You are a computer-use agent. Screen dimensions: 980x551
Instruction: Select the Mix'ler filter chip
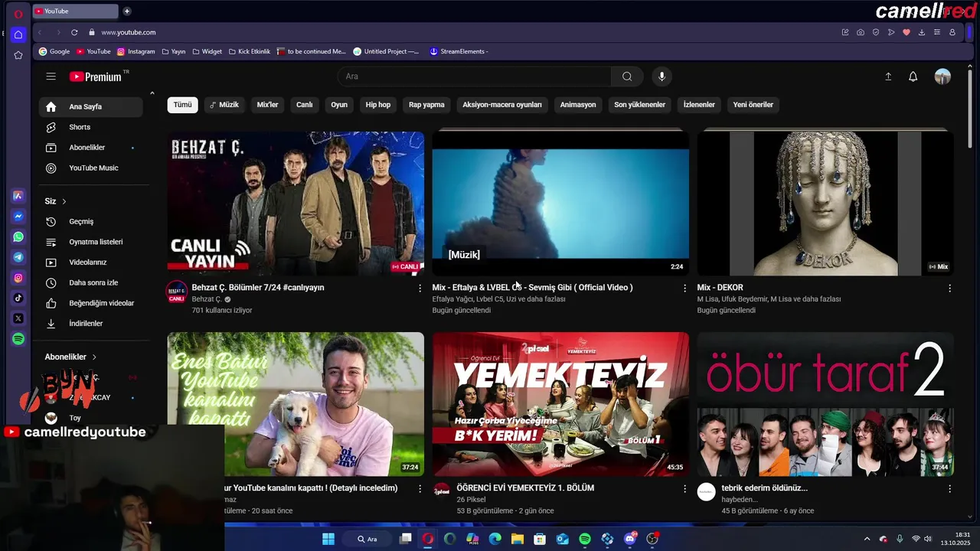(267, 105)
